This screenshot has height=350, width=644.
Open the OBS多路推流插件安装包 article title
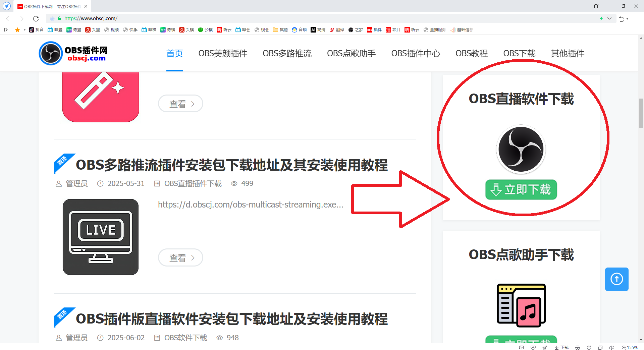(231, 165)
